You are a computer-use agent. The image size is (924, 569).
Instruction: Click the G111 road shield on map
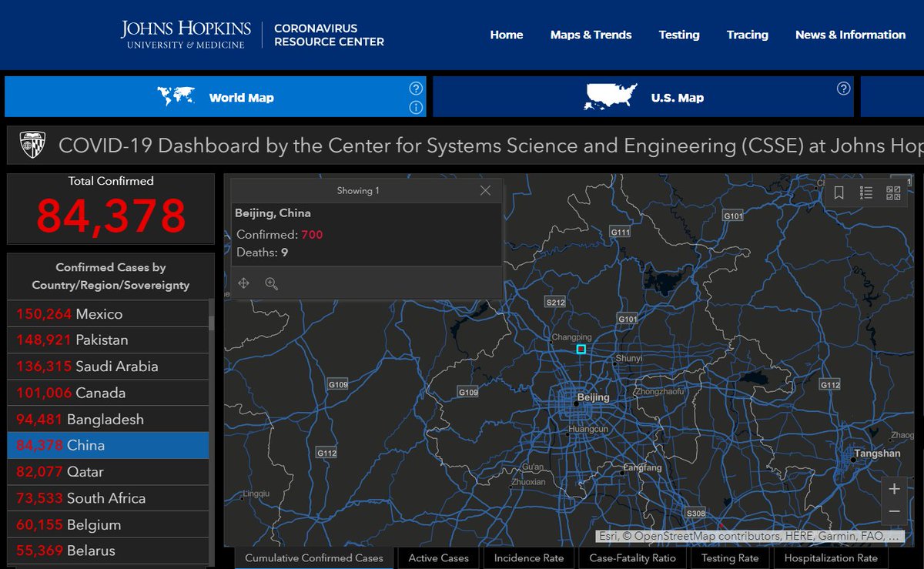pyautogui.click(x=620, y=232)
